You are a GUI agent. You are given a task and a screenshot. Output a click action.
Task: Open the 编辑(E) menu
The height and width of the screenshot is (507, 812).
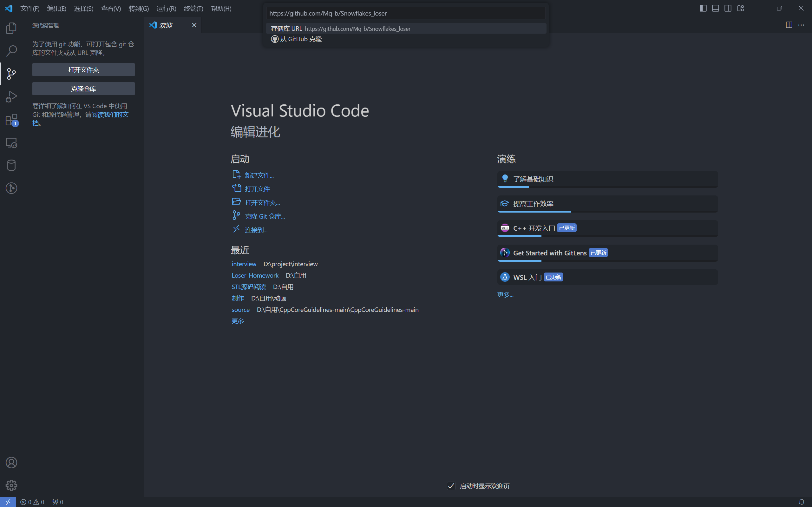(x=57, y=8)
